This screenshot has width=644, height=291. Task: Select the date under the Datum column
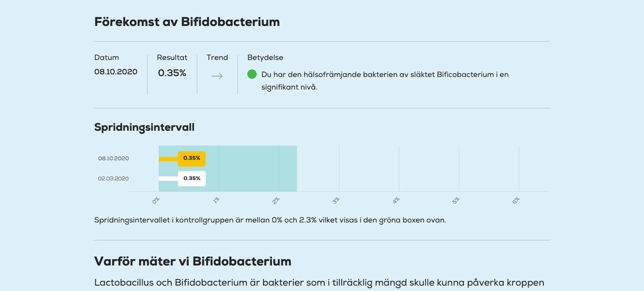[x=116, y=72]
